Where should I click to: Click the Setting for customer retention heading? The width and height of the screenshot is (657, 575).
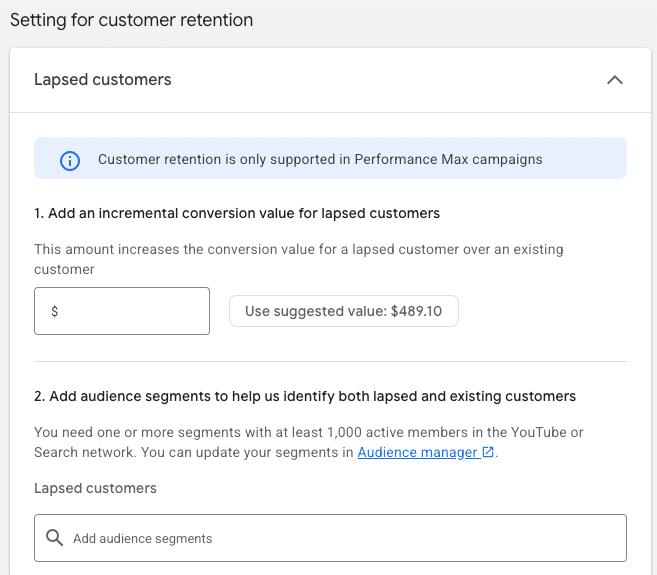coord(132,20)
